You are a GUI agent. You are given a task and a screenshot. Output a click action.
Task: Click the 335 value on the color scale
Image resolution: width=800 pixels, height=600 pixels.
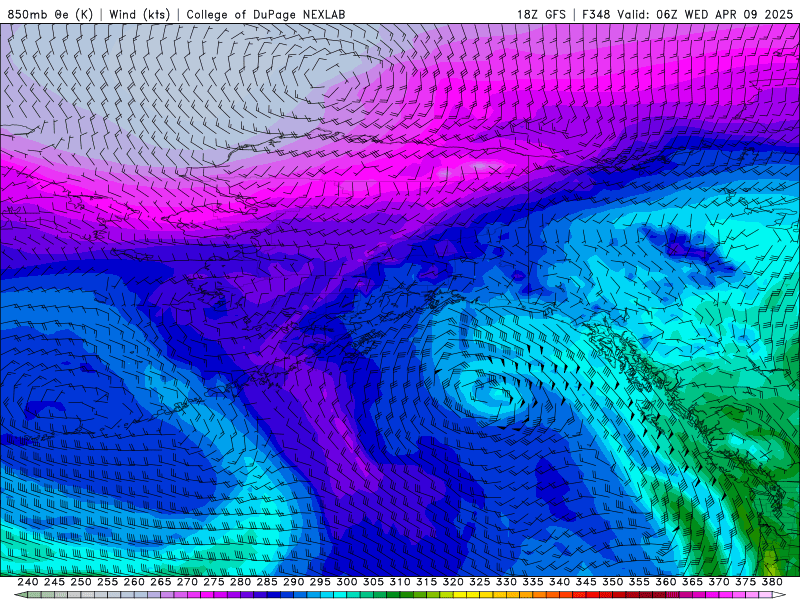[x=533, y=582]
